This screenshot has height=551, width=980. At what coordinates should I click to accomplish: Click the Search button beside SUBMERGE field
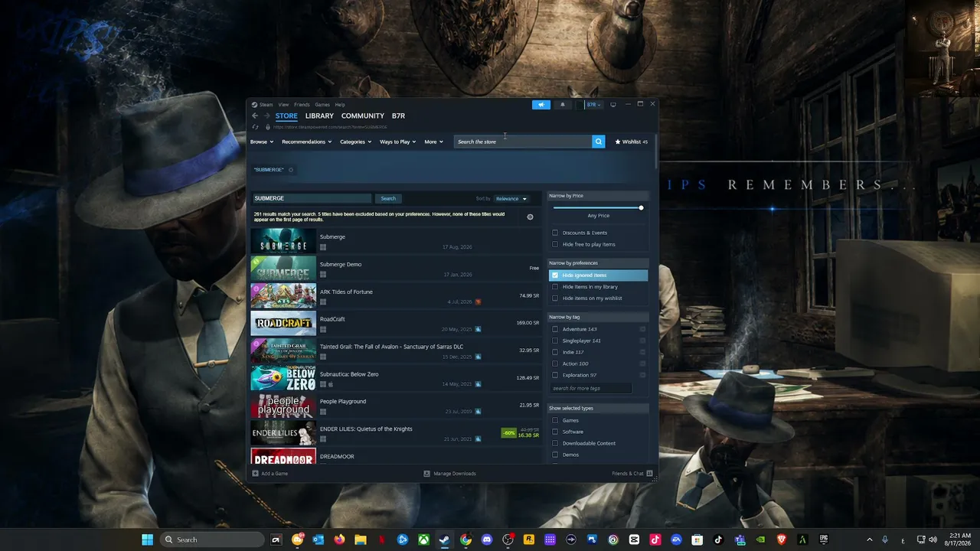388,199
